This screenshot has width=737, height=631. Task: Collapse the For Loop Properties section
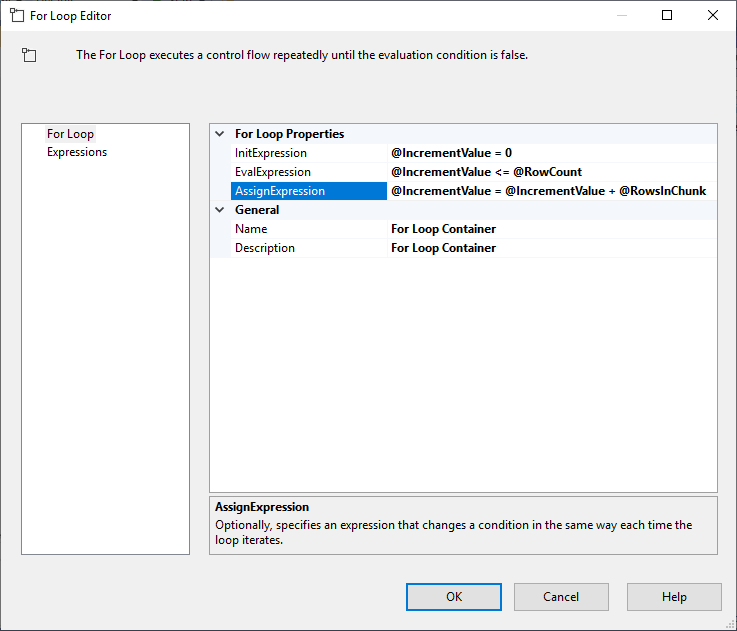pyautogui.click(x=220, y=134)
